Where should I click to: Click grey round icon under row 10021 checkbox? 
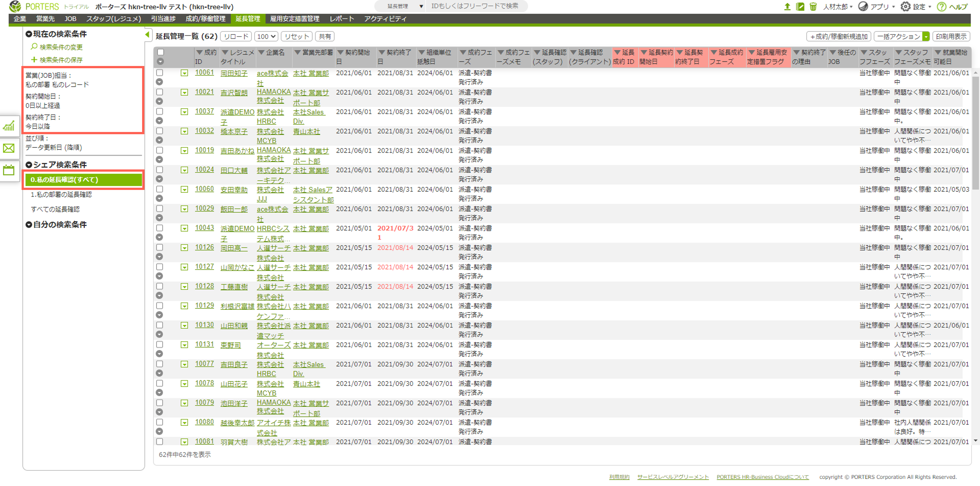[160, 101]
